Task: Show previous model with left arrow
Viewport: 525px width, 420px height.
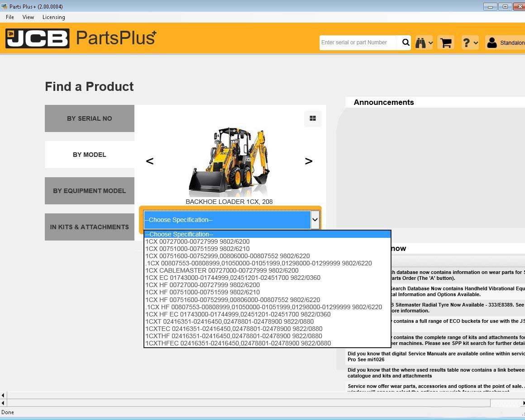Action: click(x=150, y=161)
